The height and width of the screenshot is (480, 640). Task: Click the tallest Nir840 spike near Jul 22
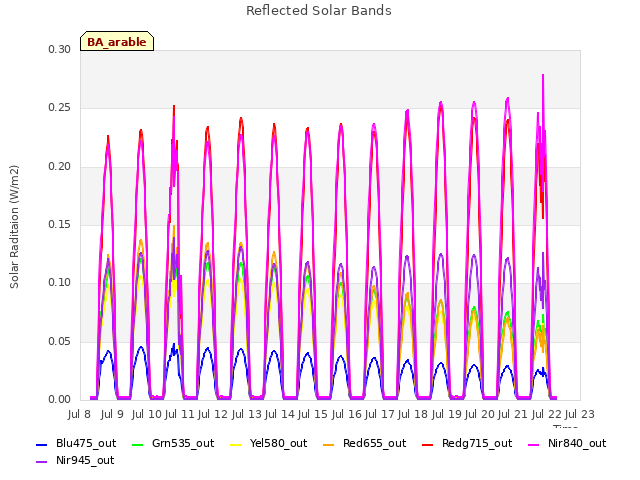coord(543,76)
